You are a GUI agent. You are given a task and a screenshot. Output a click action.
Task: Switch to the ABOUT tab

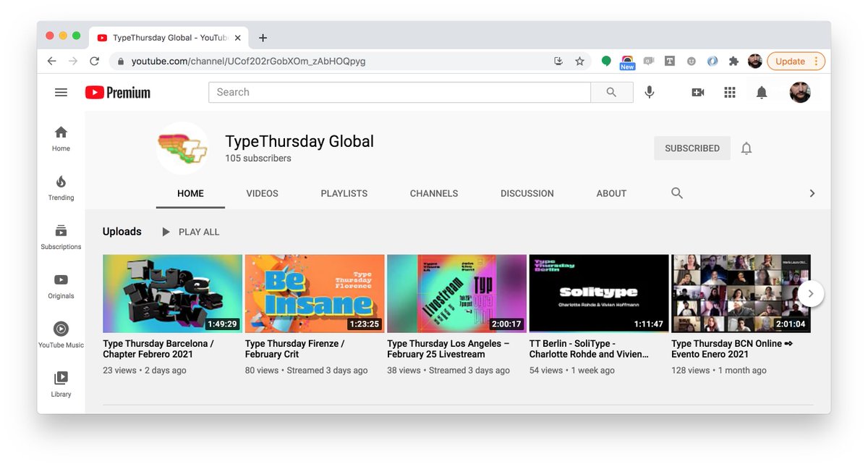pos(611,193)
